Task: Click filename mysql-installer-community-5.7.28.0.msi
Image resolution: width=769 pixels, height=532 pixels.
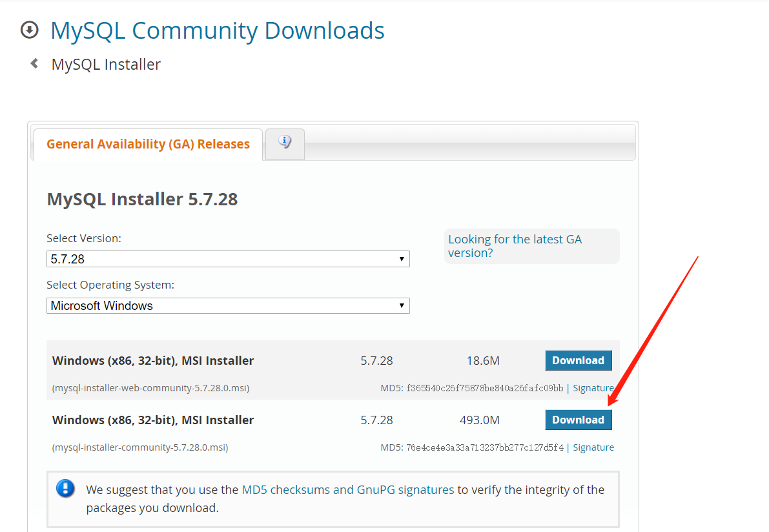Action: [139, 447]
